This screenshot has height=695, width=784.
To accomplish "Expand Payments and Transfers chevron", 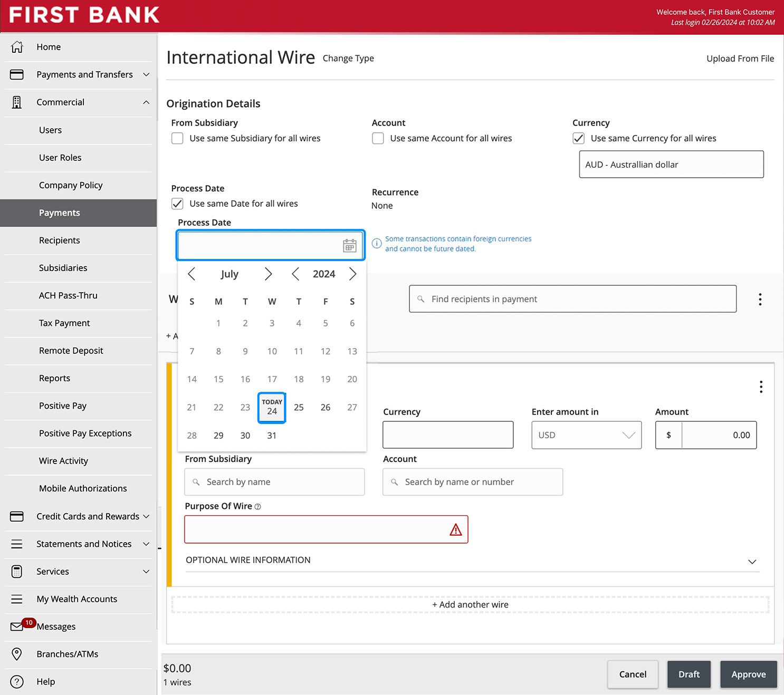I will pos(146,75).
